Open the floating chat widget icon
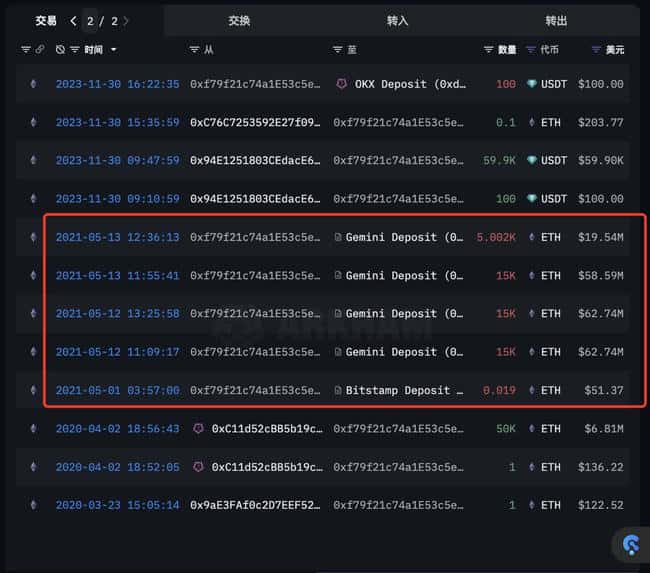Image resolution: width=650 pixels, height=573 pixels. (631, 544)
